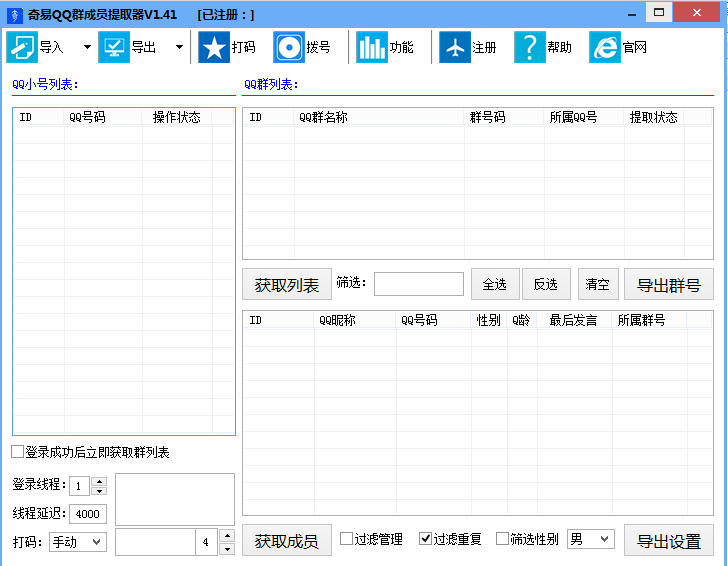Maximize the window
This screenshot has height=566, width=728.
[659, 13]
